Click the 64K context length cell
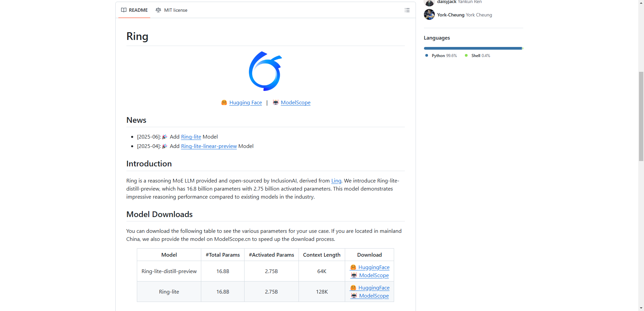The height and width of the screenshot is (311, 644). point(322,271)
